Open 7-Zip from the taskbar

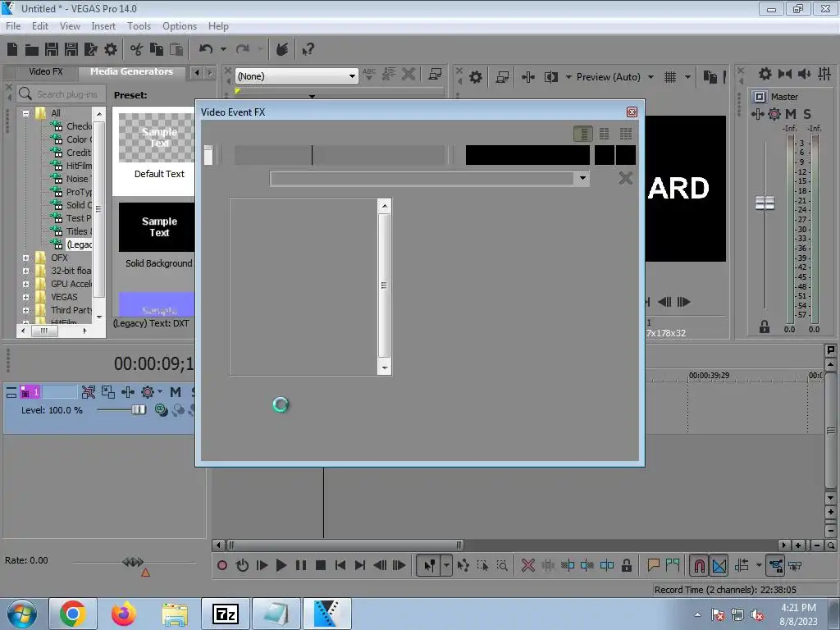pyautogui.click(x=225, y=614)
